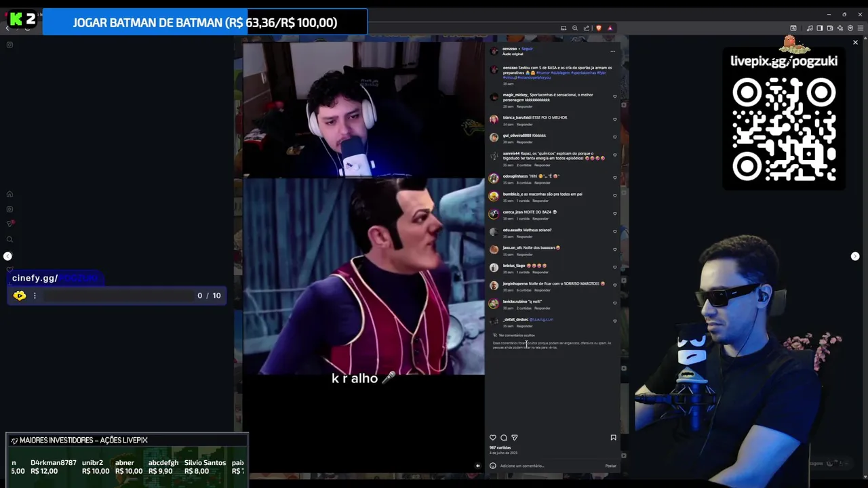
Task: Click the Brave Rewards triangle icon
Action: coord(610,28)
